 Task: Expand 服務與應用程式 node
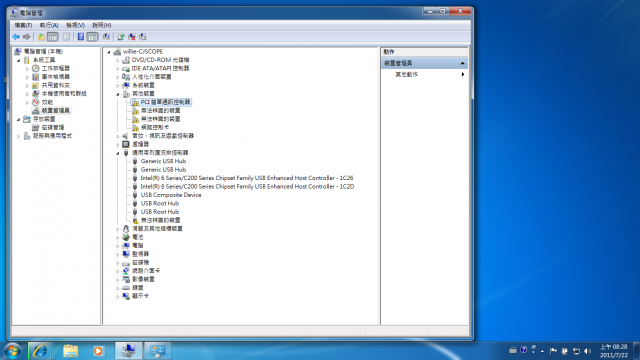pos(18,136)
